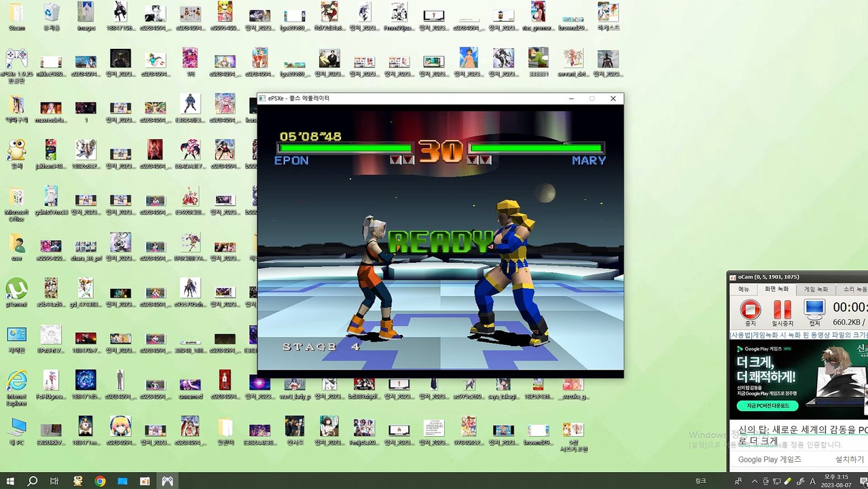868x489 pixels.
Task: Open the duck ALZip taskbar icon
Action: tap(77, 481)
